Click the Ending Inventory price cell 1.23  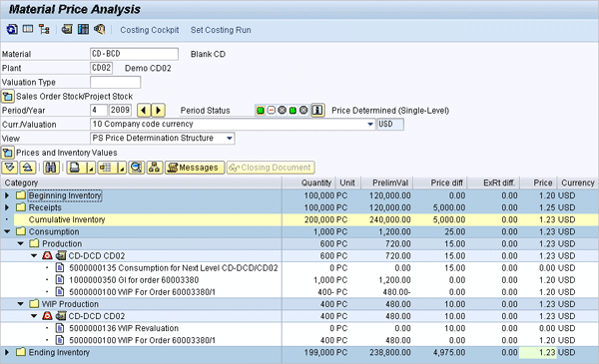[538, 353]
